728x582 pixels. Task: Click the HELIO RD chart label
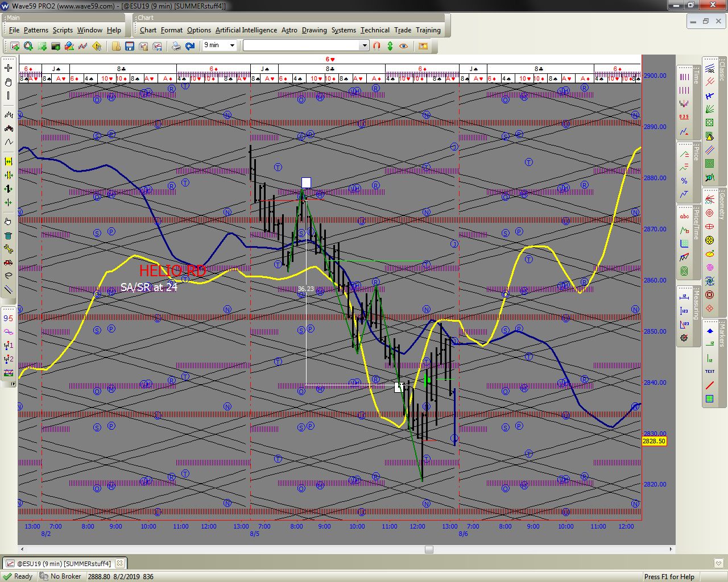tap(172, 271)
